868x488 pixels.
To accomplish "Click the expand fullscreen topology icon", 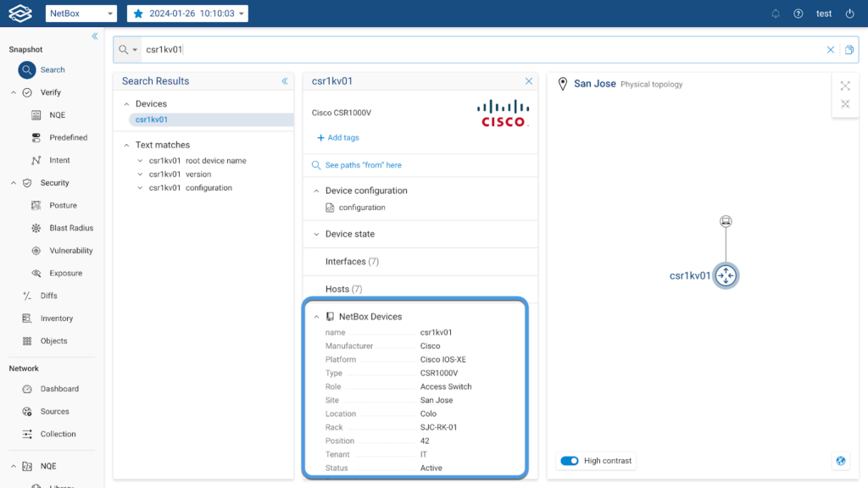I will 845,86.
